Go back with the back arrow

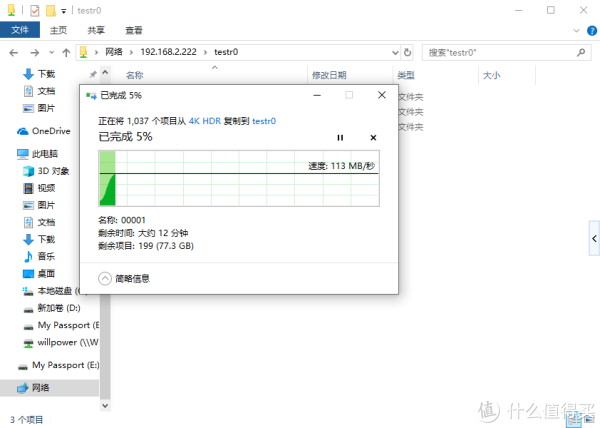tap(12, 51)
